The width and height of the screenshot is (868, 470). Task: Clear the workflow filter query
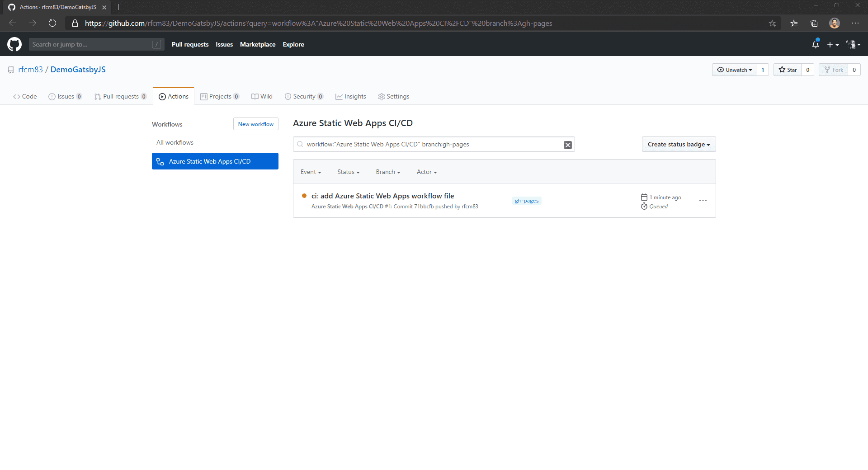[x=568, y=145]
